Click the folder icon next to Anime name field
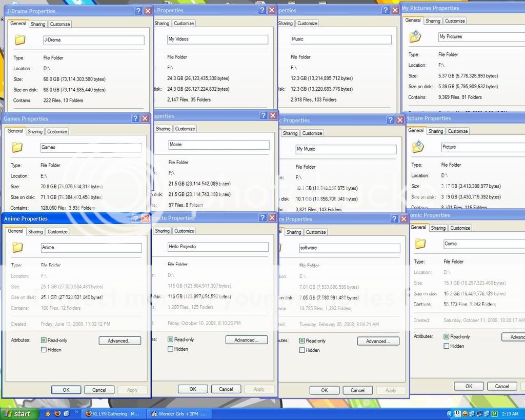This screenshot has width=525, height=420. [17, 248]
